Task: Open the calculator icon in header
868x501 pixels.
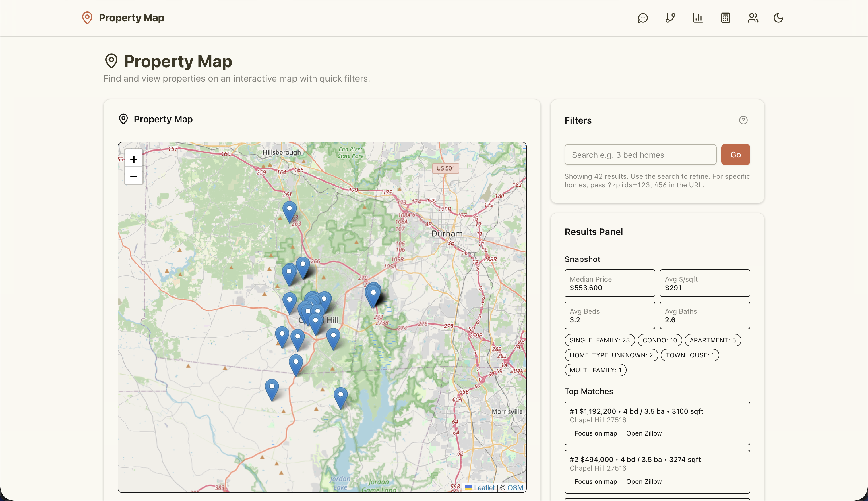Action: tap(725, 18)
